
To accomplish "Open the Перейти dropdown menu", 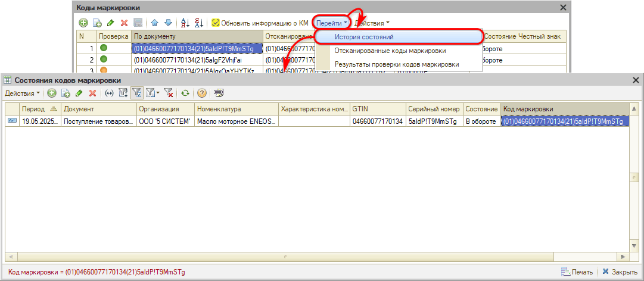I will coord(332,23).
